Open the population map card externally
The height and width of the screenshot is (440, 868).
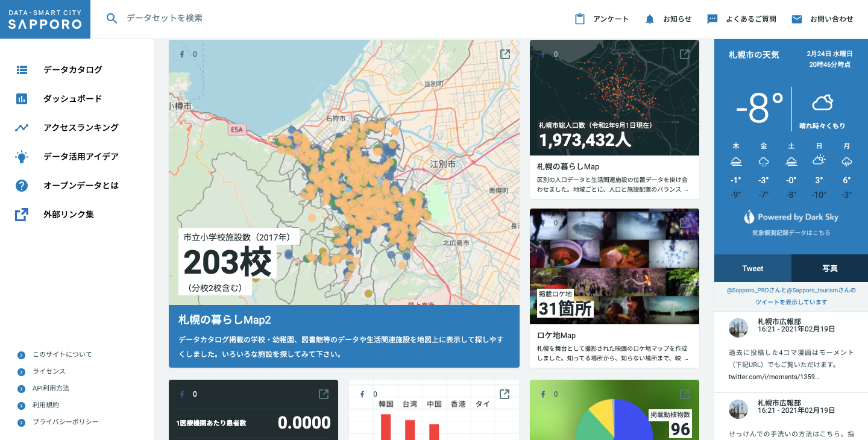tap(685, 54)
